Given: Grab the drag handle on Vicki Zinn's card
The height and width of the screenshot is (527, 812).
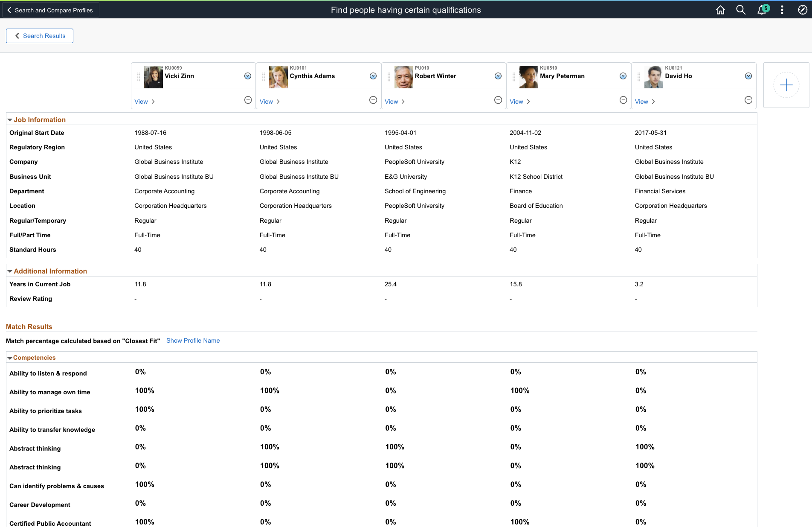Looking at the screenshot, I should coord(139,77).
